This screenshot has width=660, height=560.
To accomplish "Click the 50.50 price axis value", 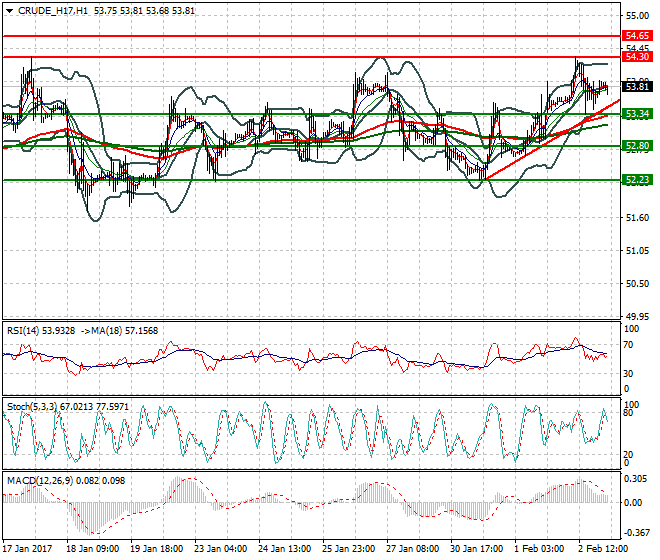I will tap(637, 284).
